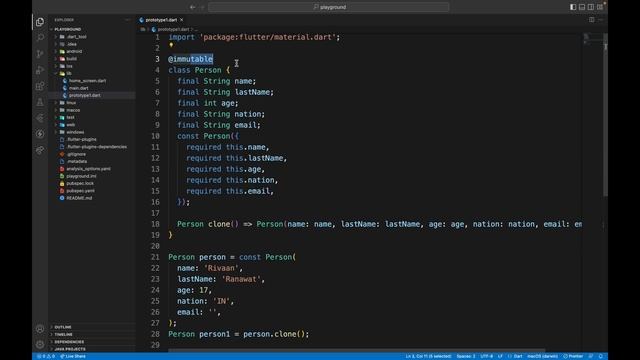Open the Source Control view

click(40, 54)
